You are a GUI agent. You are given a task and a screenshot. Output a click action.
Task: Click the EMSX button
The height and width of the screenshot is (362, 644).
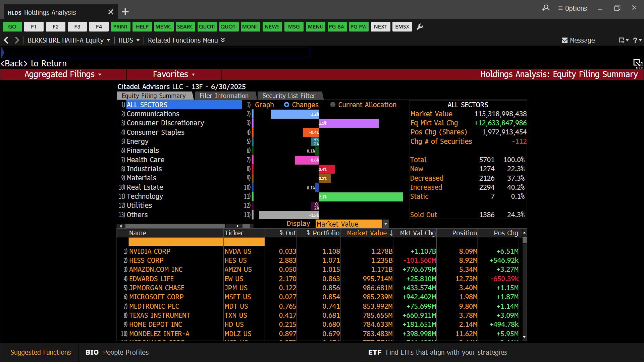[402, 27]
